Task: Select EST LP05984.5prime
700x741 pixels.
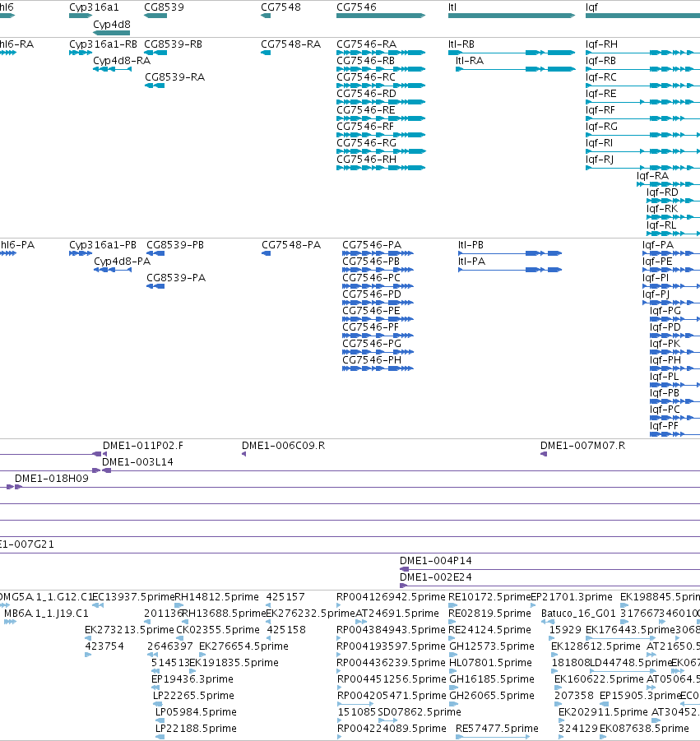Action: point(196,712)
